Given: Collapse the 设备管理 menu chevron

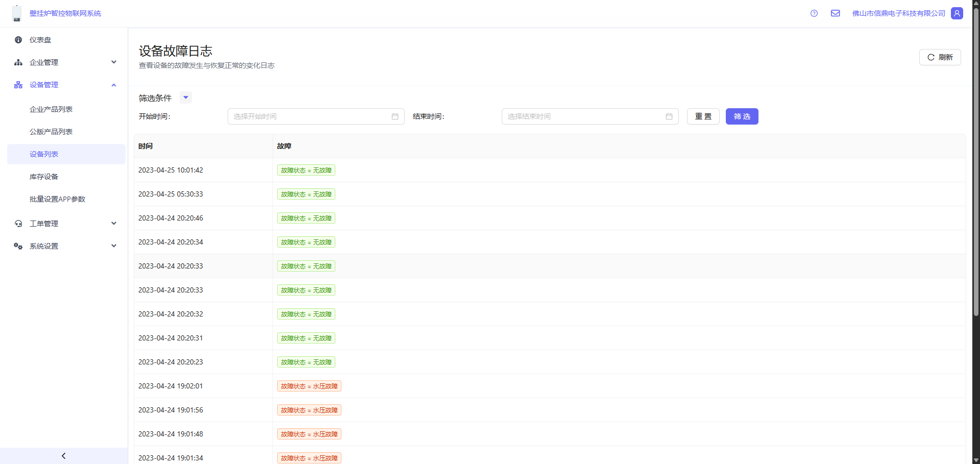Looking at the screenshot, I should point(114,85).
